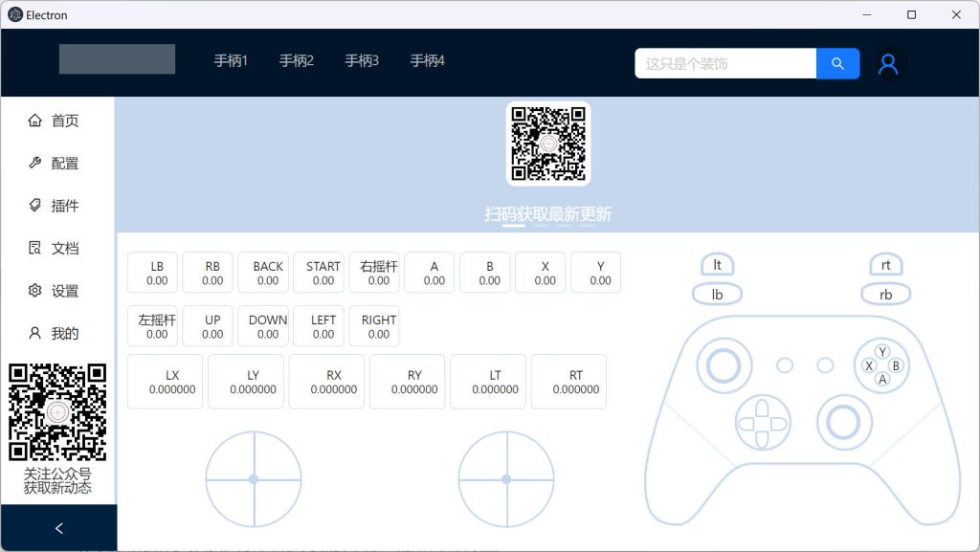Click the 右摇杆 value card
The width and height of the screenshot is (980, 552).
(x=374, y=273)
